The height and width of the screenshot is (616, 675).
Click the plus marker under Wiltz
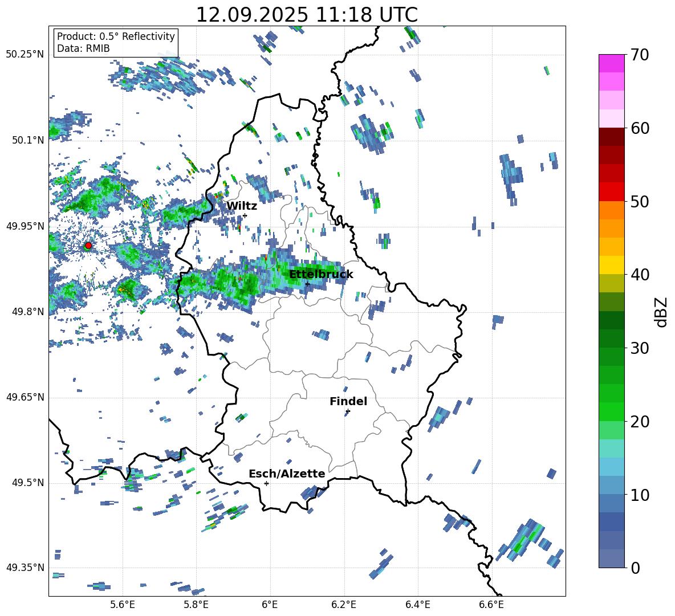pyautogui.click(x=245, y=215)
